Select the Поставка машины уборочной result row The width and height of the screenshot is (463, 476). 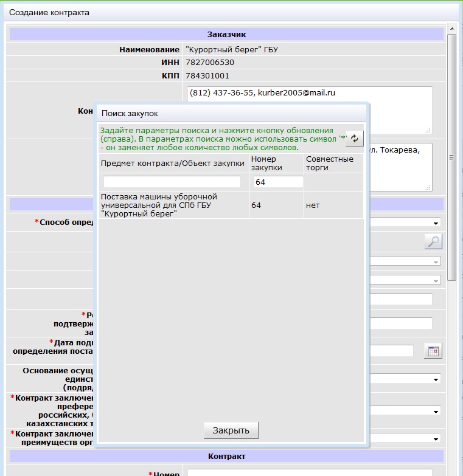point(231,205)
